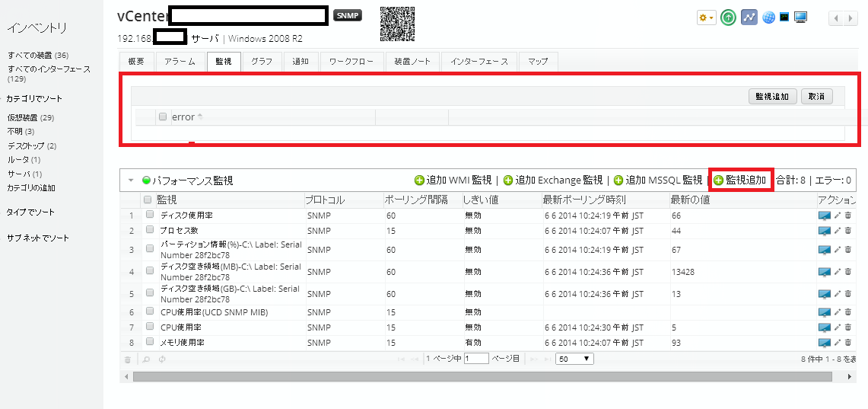Screen dimensions: 868x409
Task: Delete メモリ使用率 monitor with trash icon
Action: point(847,343)
